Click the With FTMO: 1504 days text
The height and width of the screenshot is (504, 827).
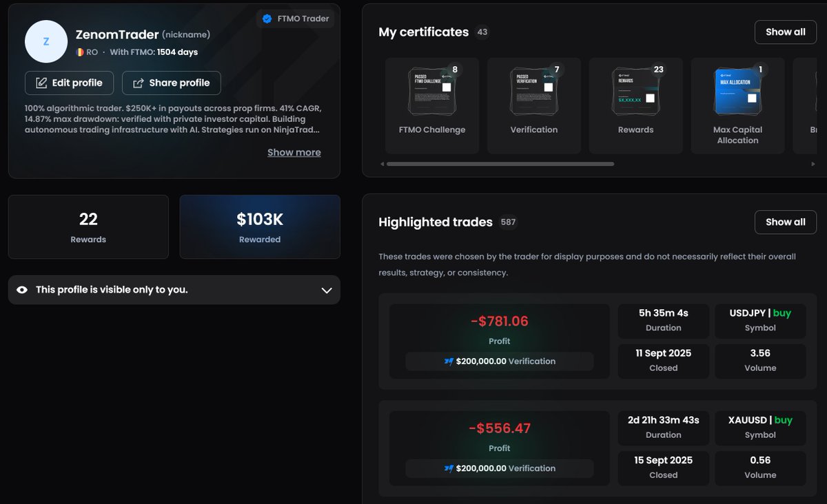pyautogui.click(x=154, y=52)
